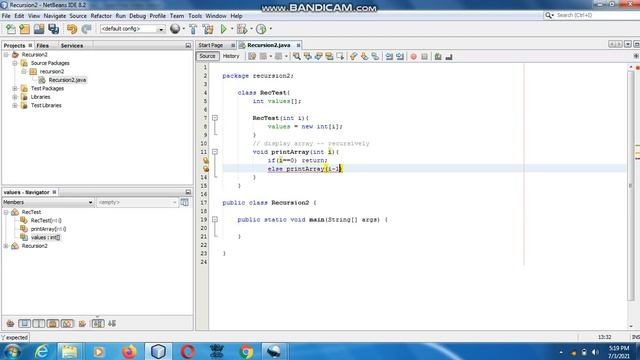This screenshot has height=360, width=640.
Task: Click the New File toolbar icon
Action: coord(11,29)
